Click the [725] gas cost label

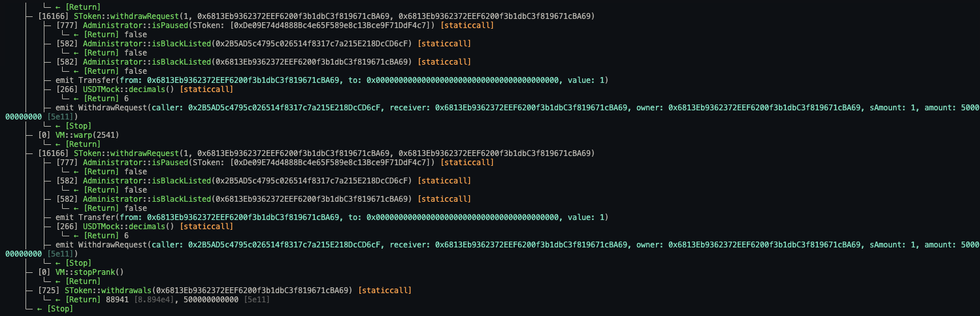[x=50, y=290]
